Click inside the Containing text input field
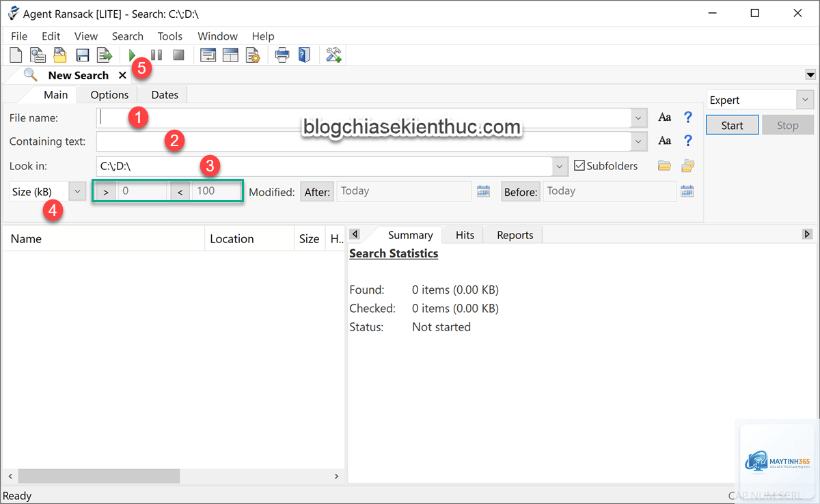 coord(364,141)
